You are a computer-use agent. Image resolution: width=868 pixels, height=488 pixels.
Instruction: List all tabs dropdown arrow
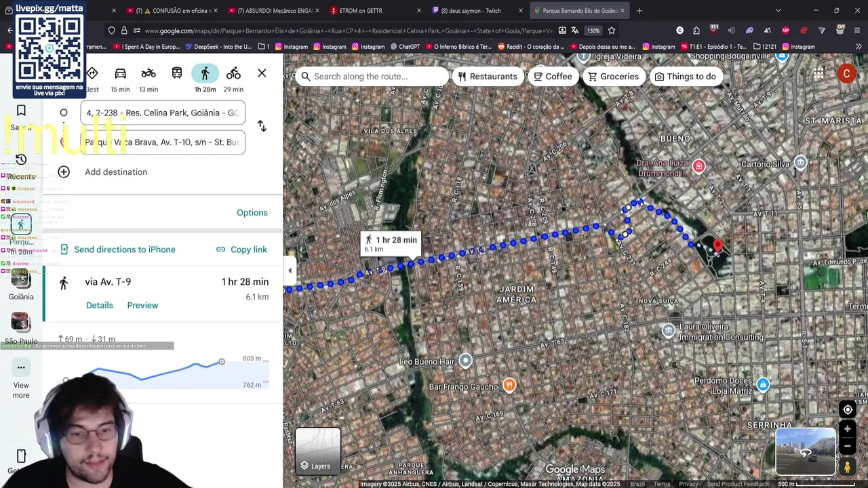(x=778, y=11)
